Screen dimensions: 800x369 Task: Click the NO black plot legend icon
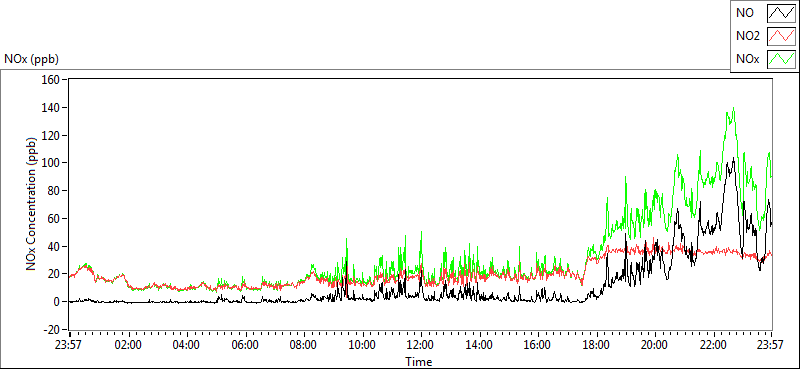(781, 13)
